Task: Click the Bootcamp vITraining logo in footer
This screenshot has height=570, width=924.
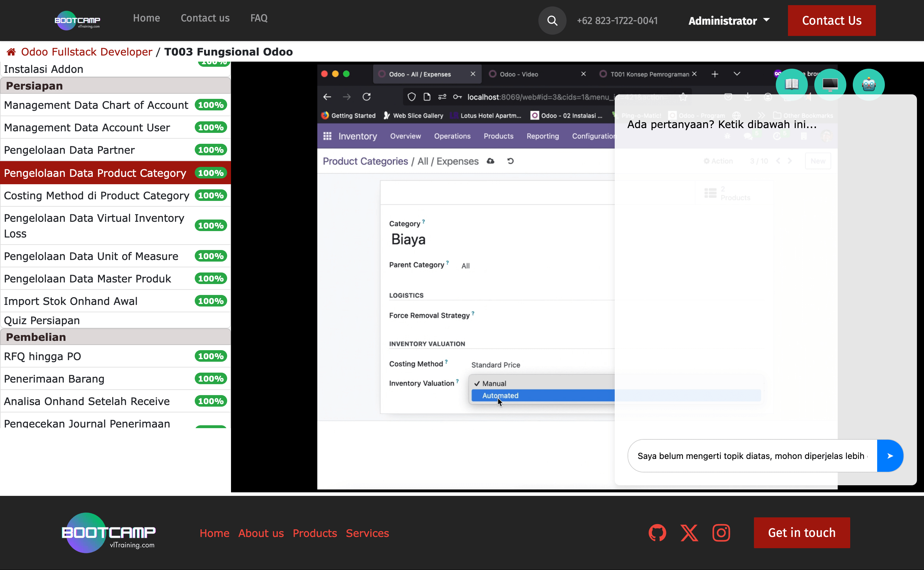Action: (108, 533)
